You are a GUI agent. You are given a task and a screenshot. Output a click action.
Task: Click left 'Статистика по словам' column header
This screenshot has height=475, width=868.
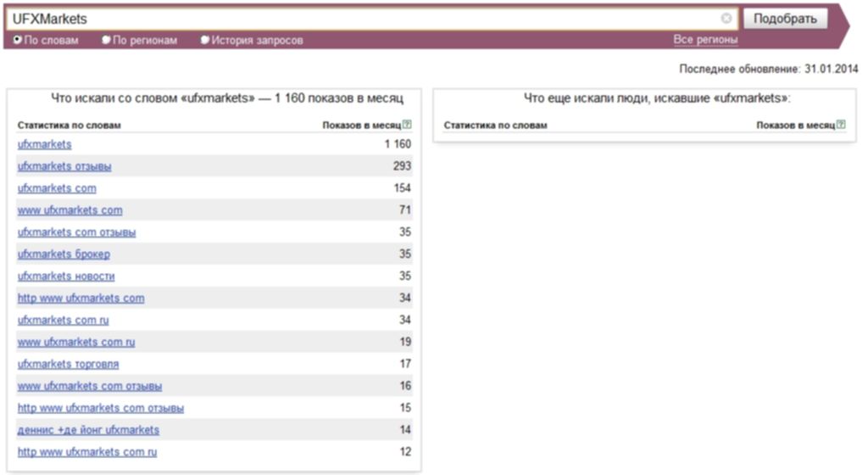(x=70, y=126)
